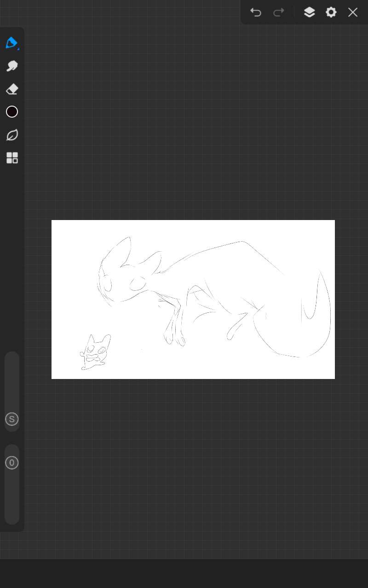This screenshot has width=368, height=588.
Task: Open the Settings gear
Action: click(x=331, y=12)
